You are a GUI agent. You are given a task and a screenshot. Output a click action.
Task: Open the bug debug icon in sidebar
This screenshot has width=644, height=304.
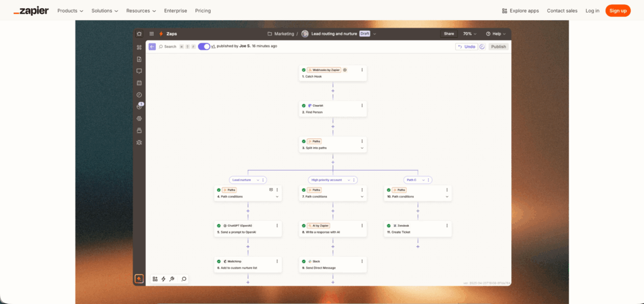(139, 142)
